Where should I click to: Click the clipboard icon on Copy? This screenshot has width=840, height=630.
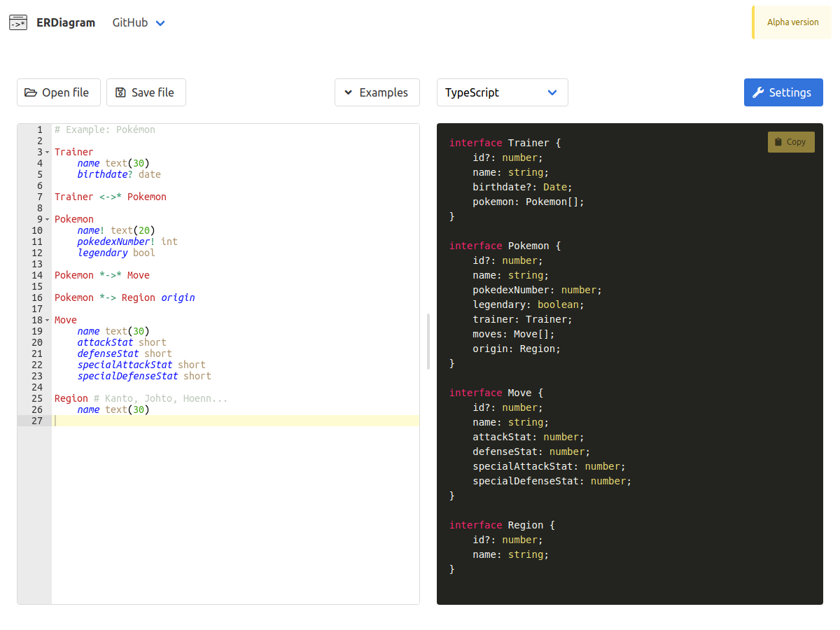pyautogui.click(x=779, y=142)
